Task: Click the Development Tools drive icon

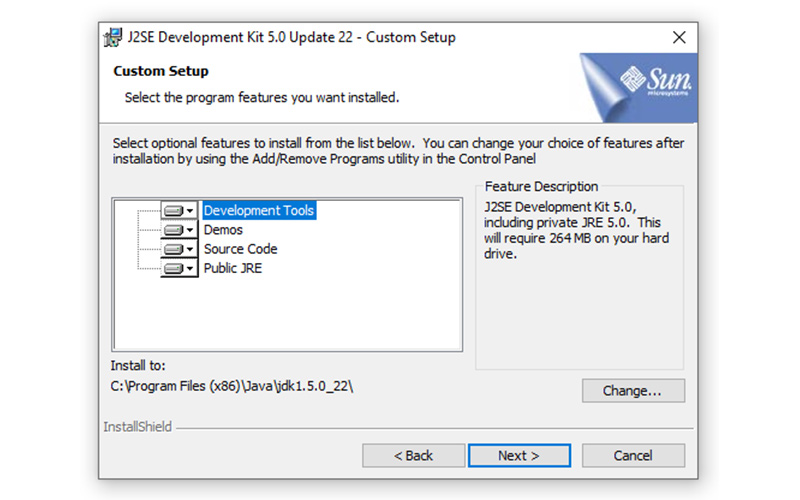Action: (x=173, y=211)
